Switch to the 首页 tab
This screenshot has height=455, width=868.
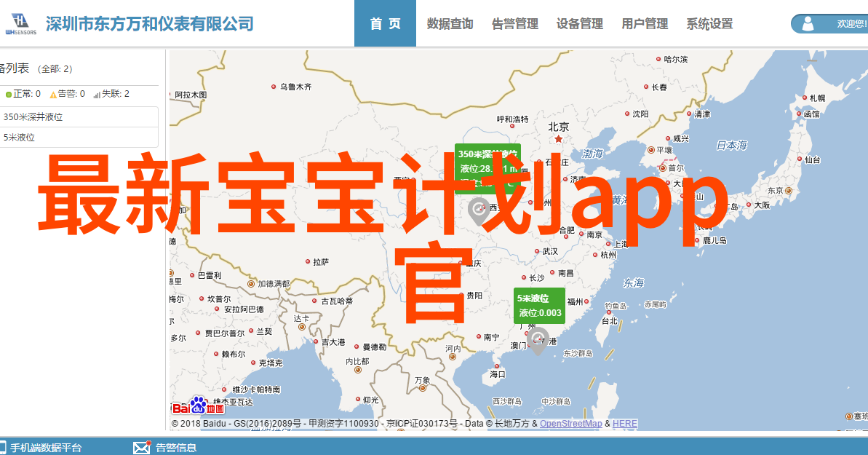pos(385,24)
